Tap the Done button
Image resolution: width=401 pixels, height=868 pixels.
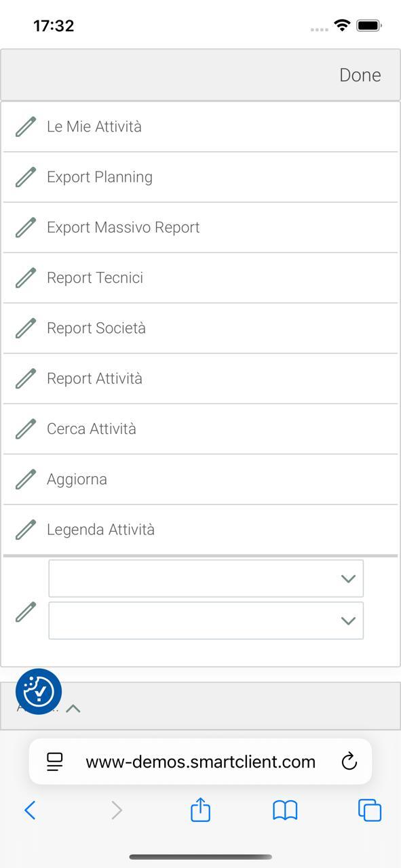(360, 75)
